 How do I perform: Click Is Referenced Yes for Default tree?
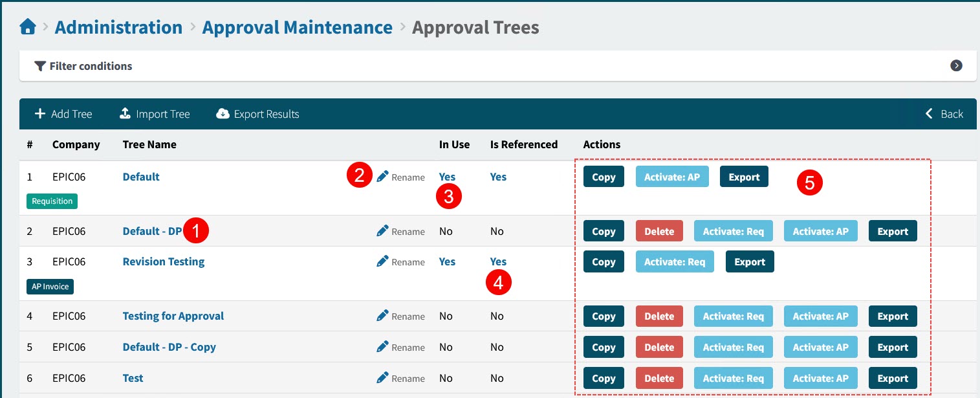click(x=498, y=177)
